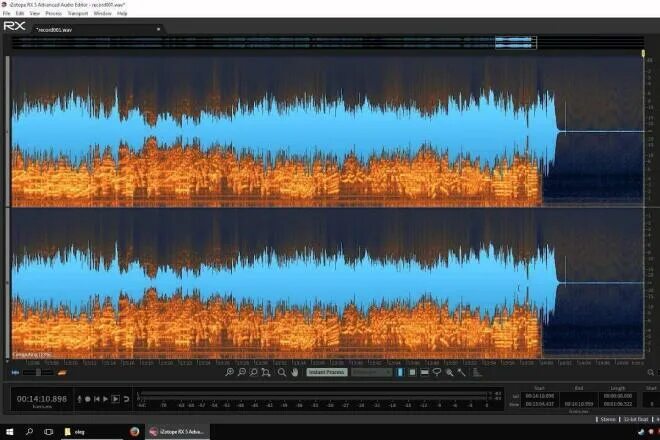
Task: Click the Instant Process button
Action: point(327,372)
